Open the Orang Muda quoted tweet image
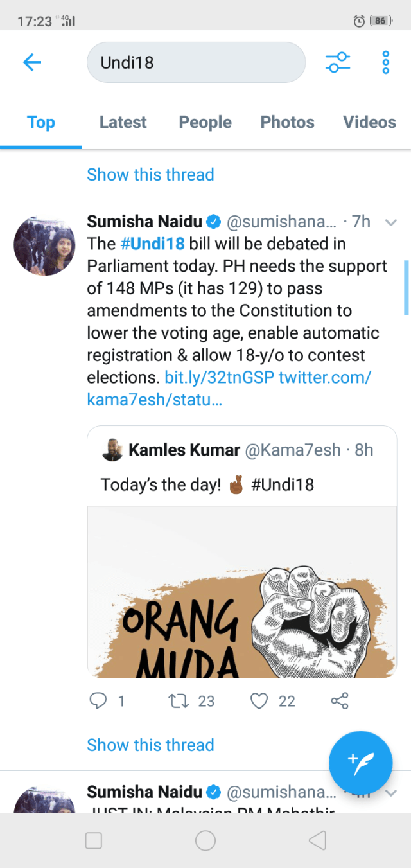 (242, 591)
